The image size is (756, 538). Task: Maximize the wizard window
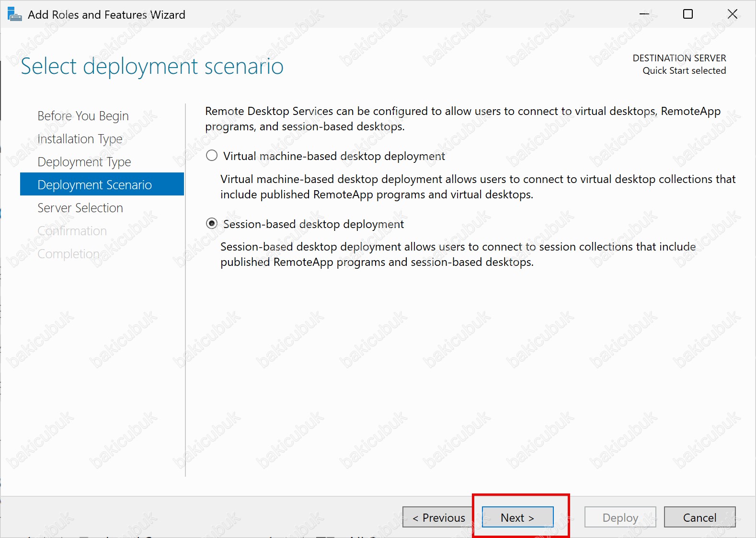[687, 14]
